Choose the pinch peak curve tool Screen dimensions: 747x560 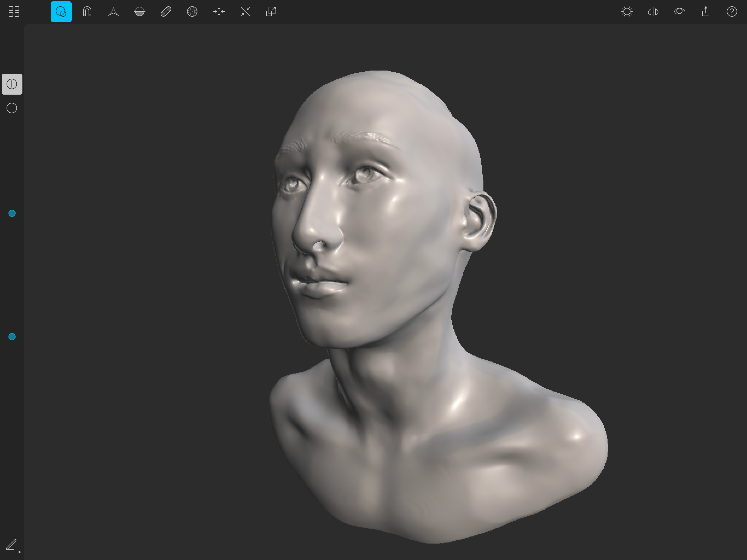(113, 12)
